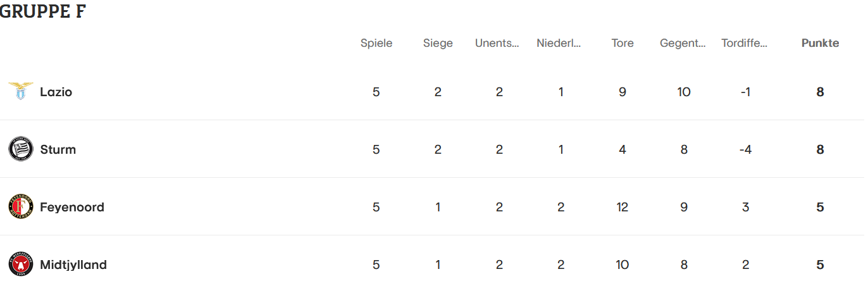Click the Sturm Graz club crest
Screen dimensions: 868x293
coord(21,149)
